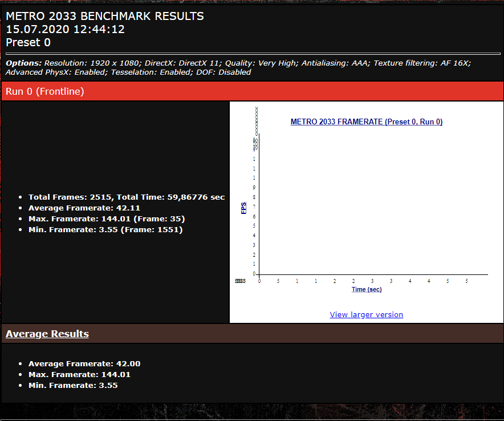
Task: Click the 'Time (sec)' axis label
Action: 367,289
